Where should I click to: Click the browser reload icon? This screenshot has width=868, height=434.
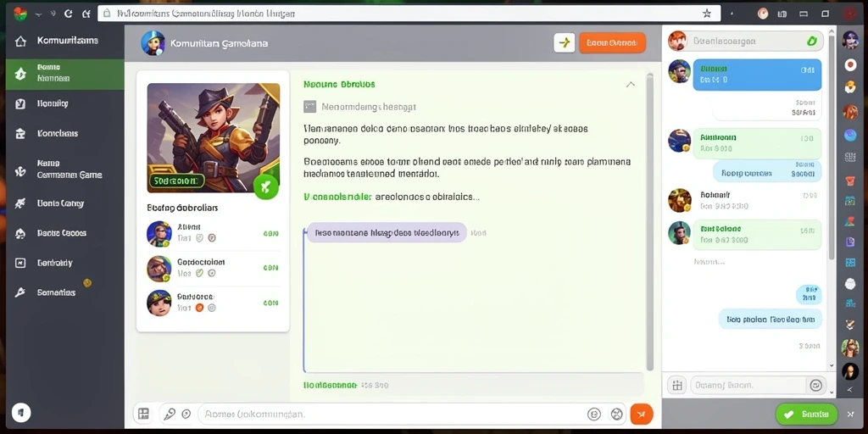point(68,14)
